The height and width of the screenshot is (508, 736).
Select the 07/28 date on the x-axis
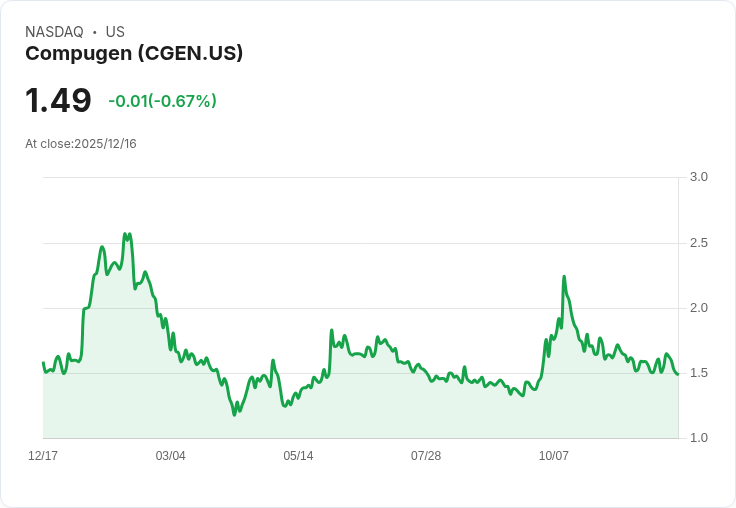click(426, 456)
